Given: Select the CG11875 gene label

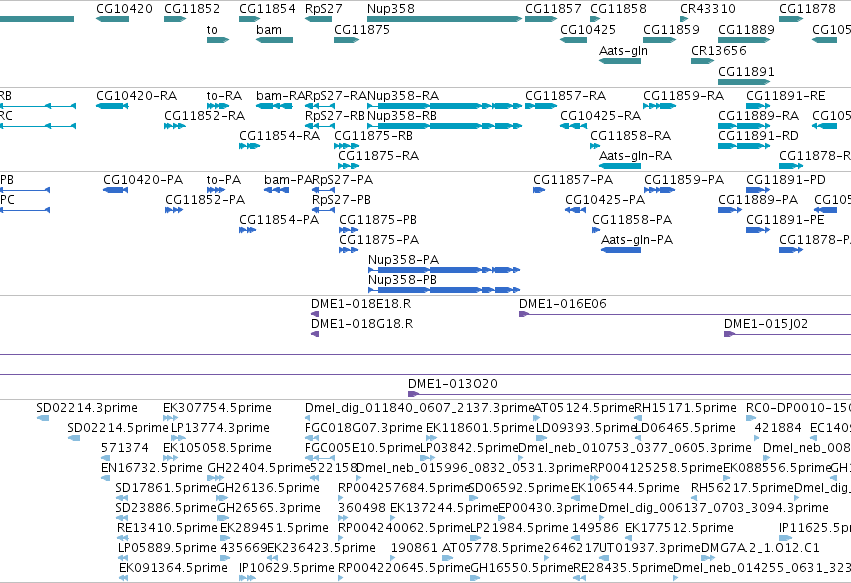Looking at the screenshot, I should pos(362,29).
